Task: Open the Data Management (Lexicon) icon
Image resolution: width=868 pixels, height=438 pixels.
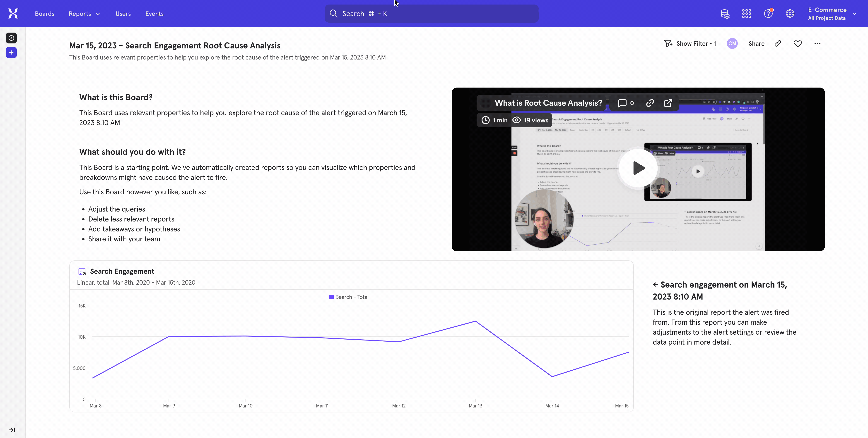Action: [725, 14]
